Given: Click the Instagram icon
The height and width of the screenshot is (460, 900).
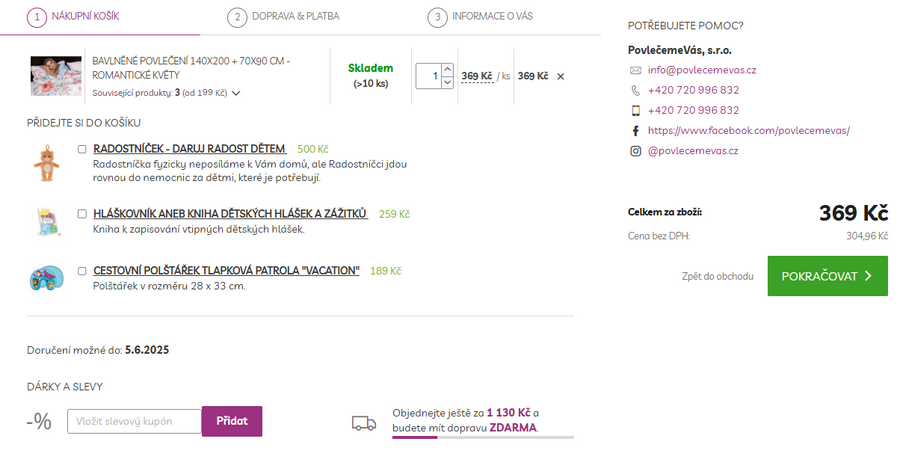Looking at the screenshot, I should tap(635, 151).
